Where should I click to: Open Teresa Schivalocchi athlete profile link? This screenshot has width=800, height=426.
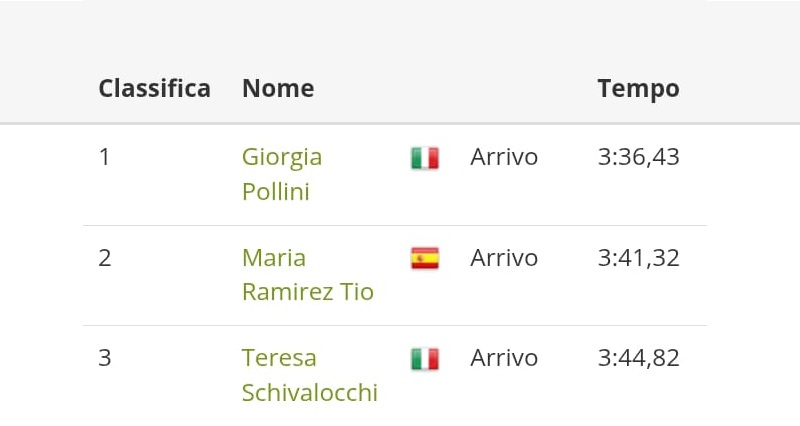click(x=278, y=358)
